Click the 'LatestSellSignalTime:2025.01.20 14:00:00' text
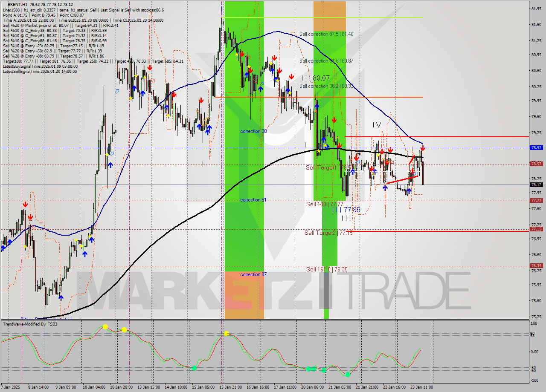Image resolution: width=546 pixels, height=392 pixels. [40, 72]
